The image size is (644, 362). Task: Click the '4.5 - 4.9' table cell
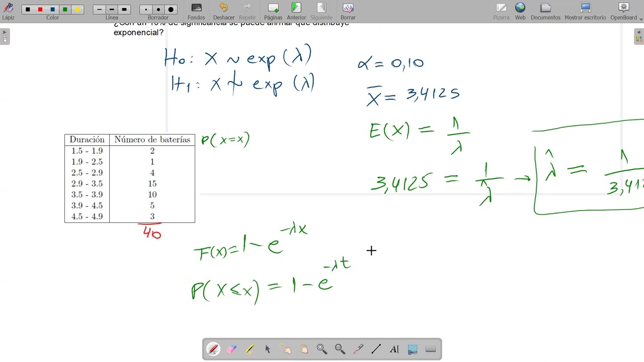pyautogui.click(x=87, y=217)
